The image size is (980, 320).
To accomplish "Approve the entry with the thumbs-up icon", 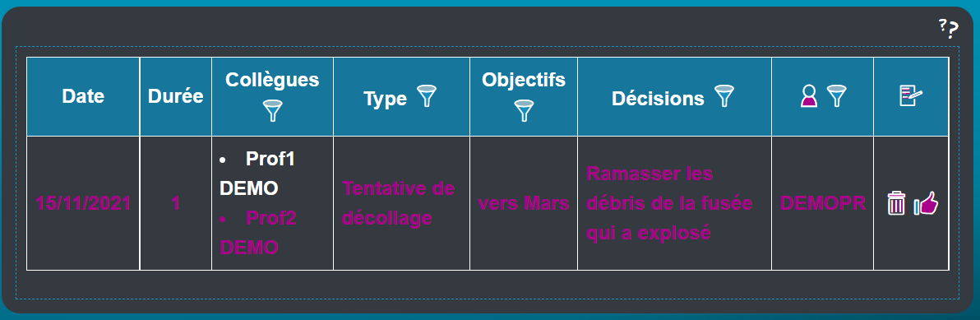I will [x=927, y=204].
